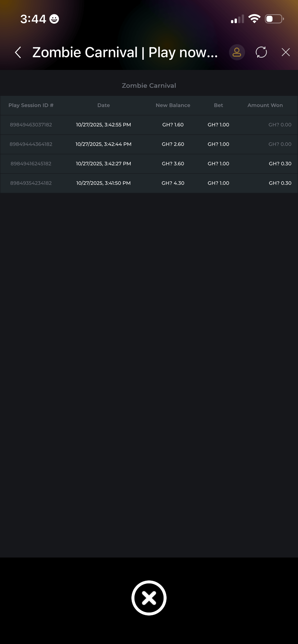Screen dimensions: 298x644
Task: Tap the Zombie Carnival table title
Action: click(x=149, y=86)
